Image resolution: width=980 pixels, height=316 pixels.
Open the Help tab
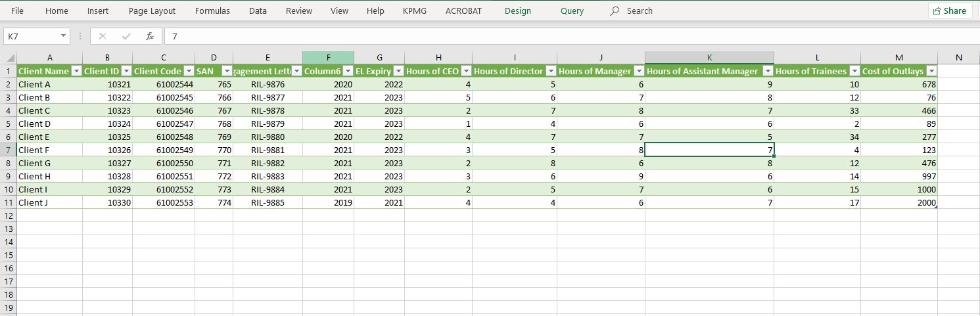point(375,11)
